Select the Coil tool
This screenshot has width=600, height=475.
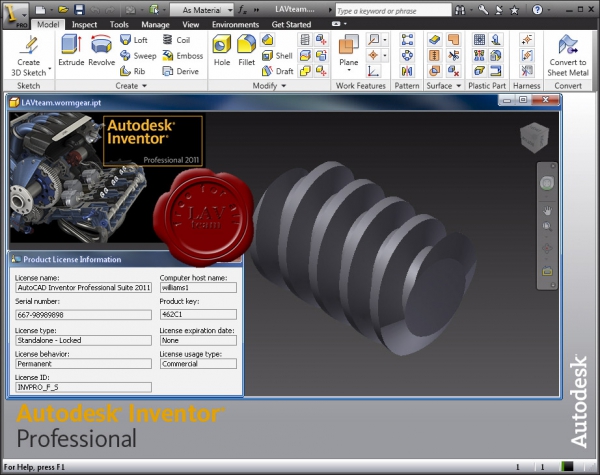(x=176, y=40)
